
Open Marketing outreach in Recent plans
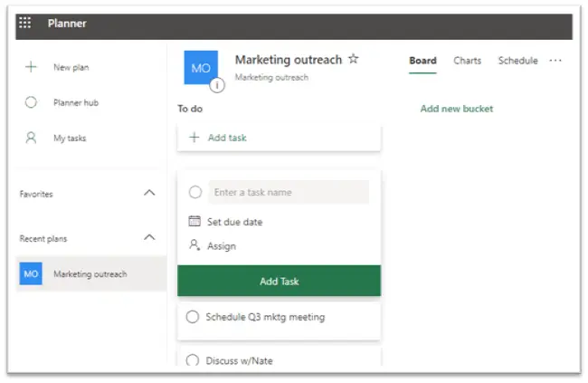pyautogui.click(x=91, y=273)
